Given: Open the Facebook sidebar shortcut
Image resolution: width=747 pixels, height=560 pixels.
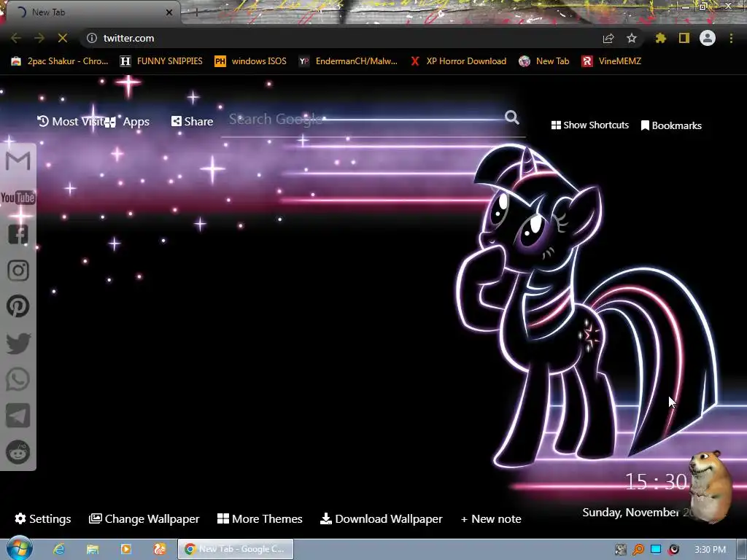Looking at the screenshot, I should 18,234.
